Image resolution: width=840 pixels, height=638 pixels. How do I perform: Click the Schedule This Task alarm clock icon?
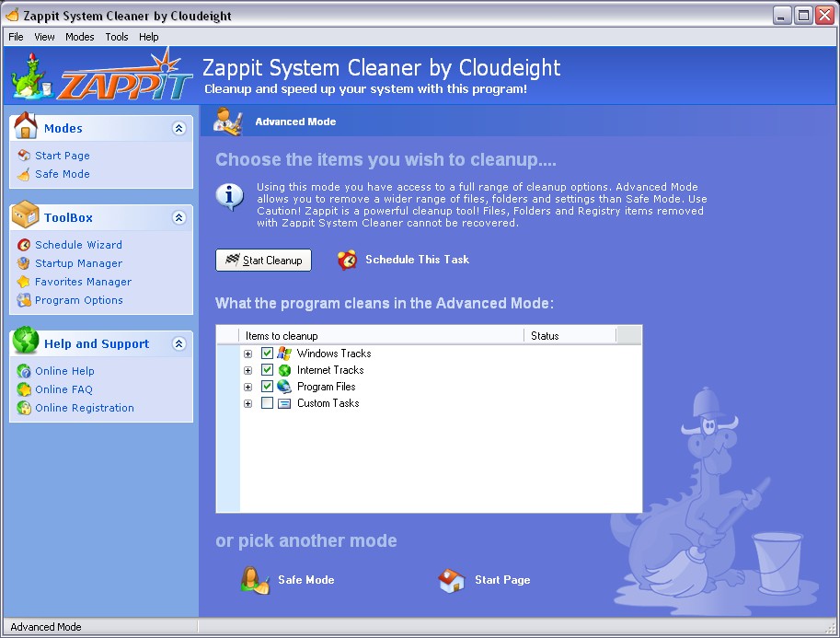pos(347,260)
